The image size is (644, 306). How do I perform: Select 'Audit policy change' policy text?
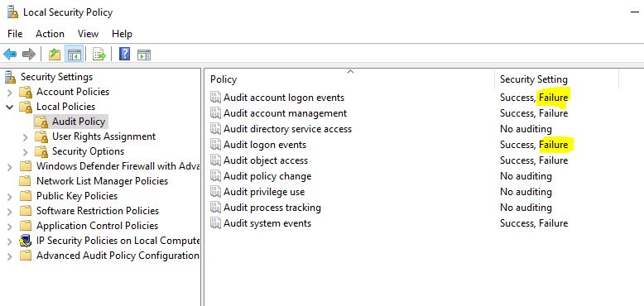coord(267,176)
